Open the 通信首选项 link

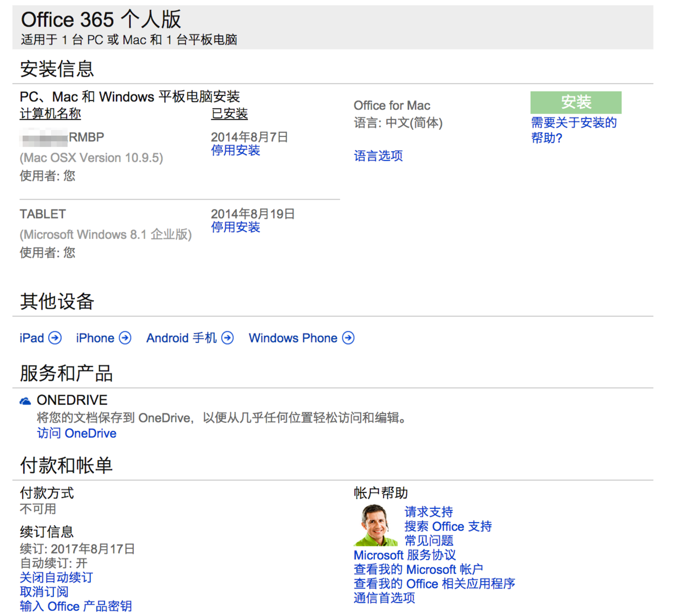[x=384, y=598]
